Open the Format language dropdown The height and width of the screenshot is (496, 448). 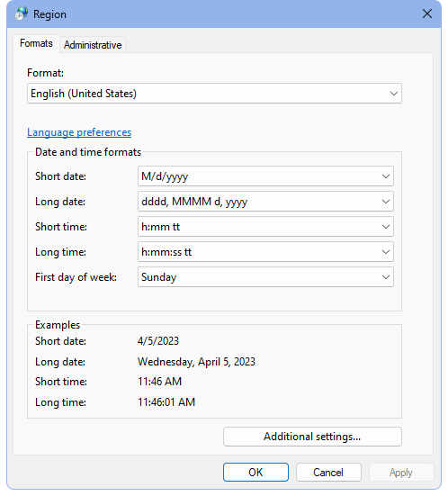coord(214,94)
